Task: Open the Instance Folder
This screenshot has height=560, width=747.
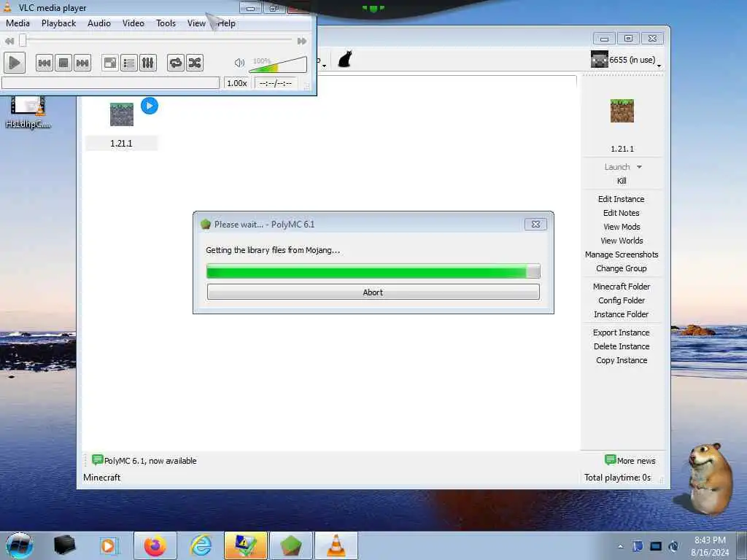Action: [x=622, y=314]
